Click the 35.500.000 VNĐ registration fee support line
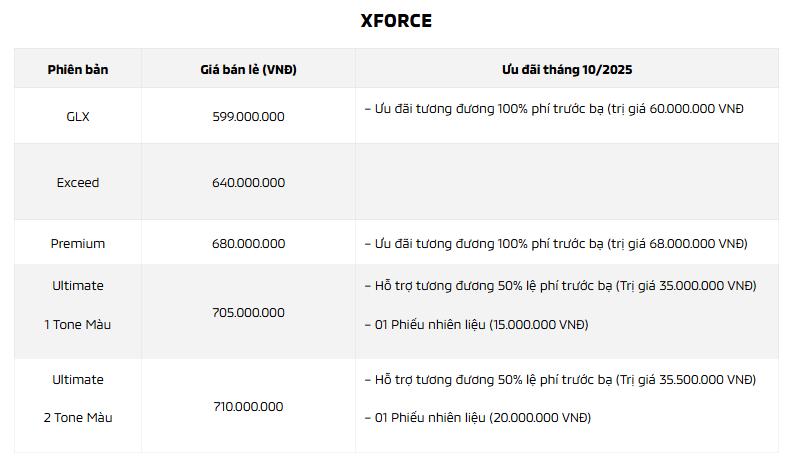 click(560, 380)
